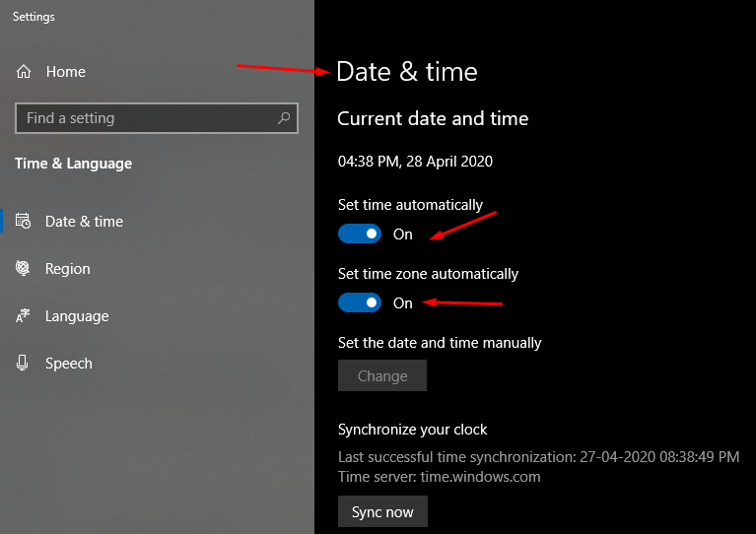Click the Date & time page heading
This screenshot has width=756, height=534.
click(x=407, y=72)
